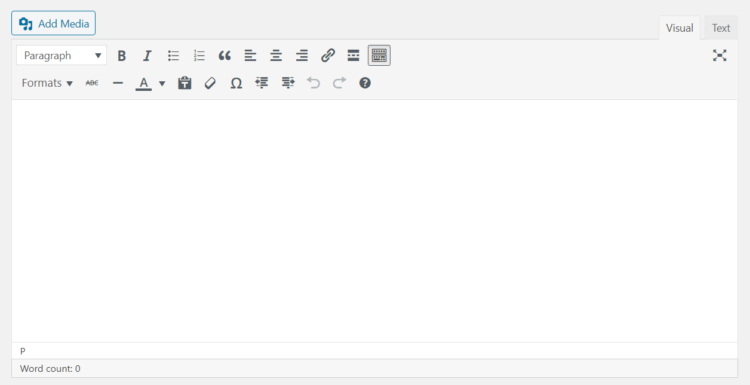750x385 pixels.
Task: Insert Read More tag
Action: [x=353, y=55]
